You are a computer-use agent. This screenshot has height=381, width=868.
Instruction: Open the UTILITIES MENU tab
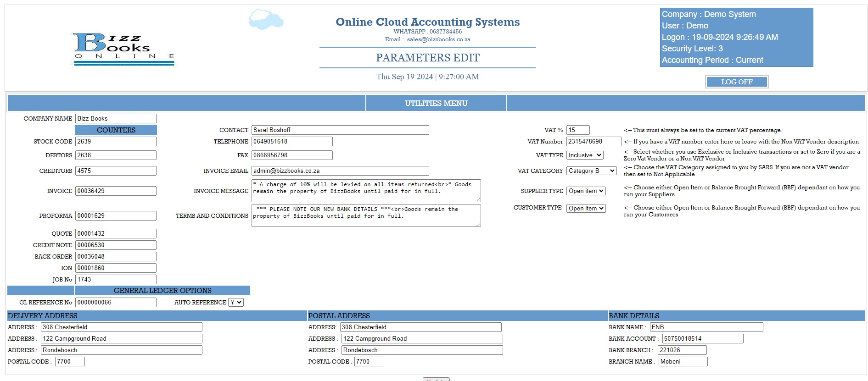click(x=436, y=103)
